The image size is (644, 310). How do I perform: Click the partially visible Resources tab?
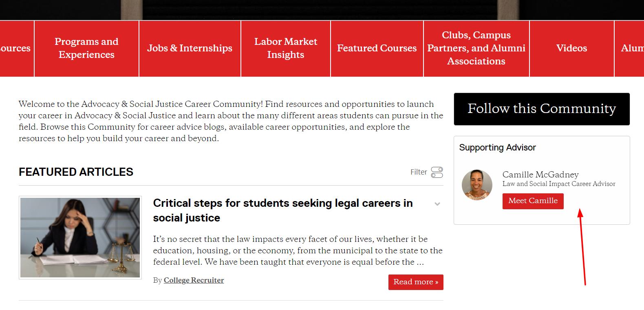pos(15,48)
